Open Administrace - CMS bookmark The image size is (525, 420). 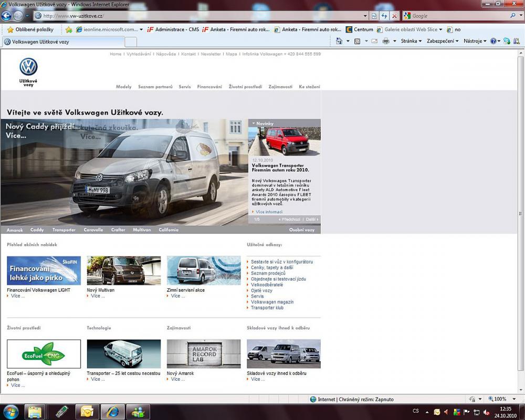point(173,29)
